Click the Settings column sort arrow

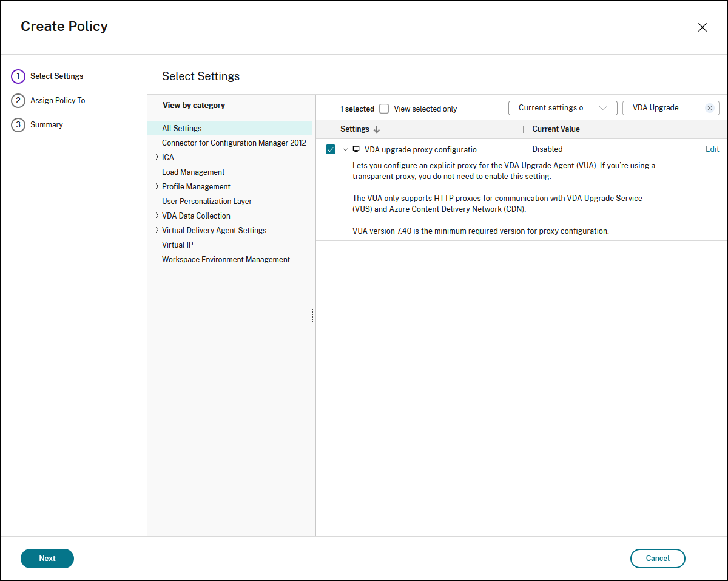point(377,129)
